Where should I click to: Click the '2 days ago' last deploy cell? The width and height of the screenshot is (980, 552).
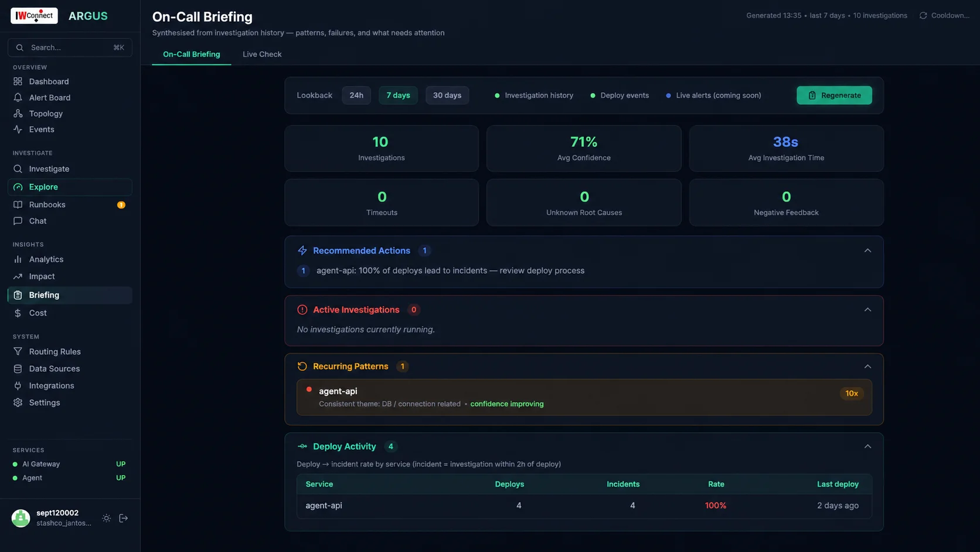pos(838,506)
